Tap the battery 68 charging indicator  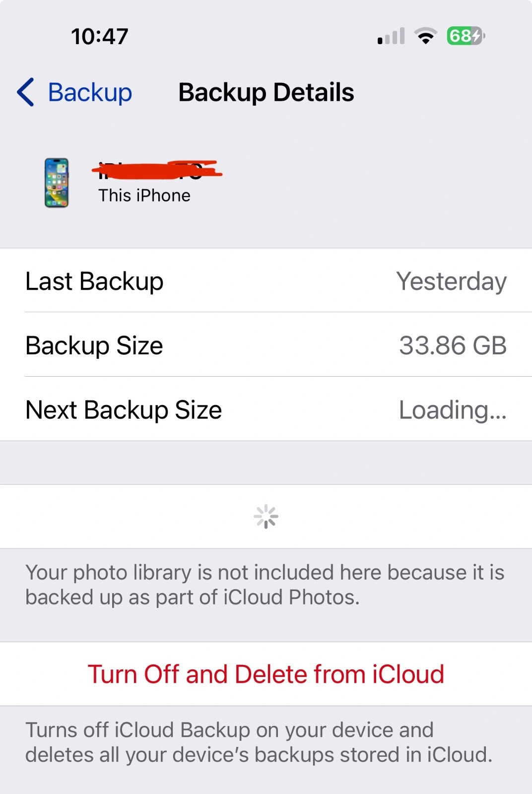tap(466, 36)
